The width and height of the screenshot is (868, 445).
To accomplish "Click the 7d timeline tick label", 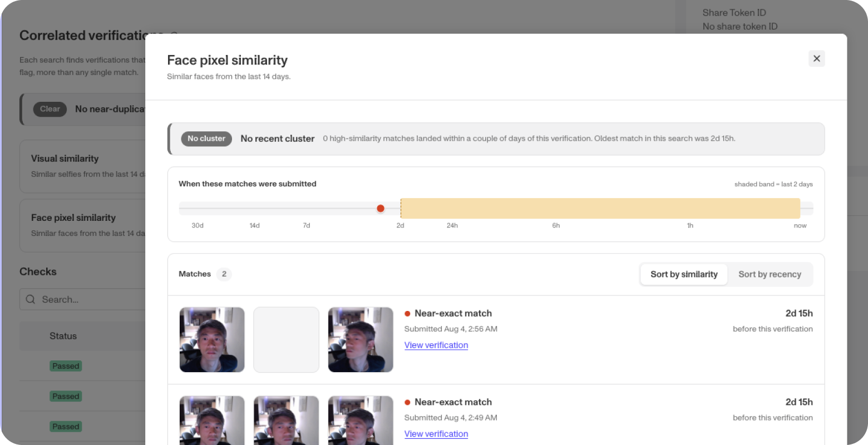I will 307,225.
